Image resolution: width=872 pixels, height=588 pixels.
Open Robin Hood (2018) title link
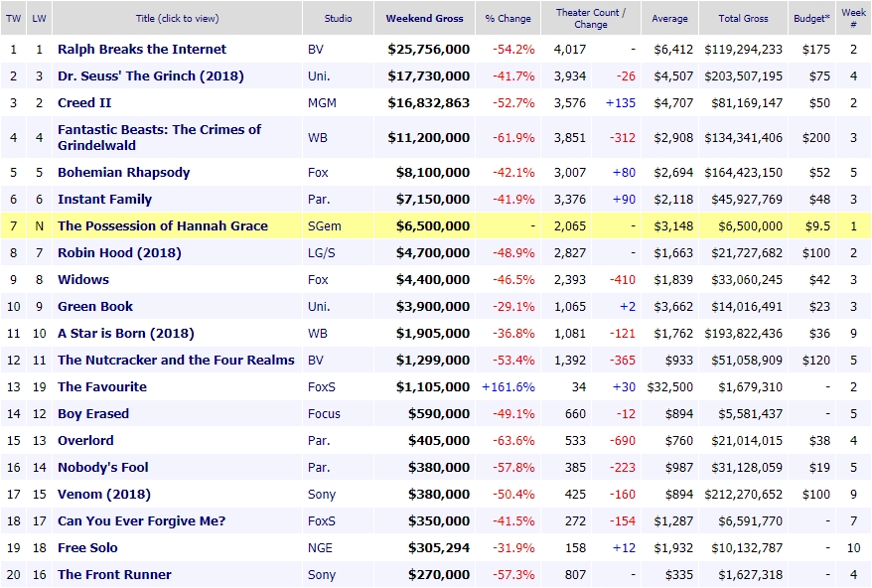(119, 252)
